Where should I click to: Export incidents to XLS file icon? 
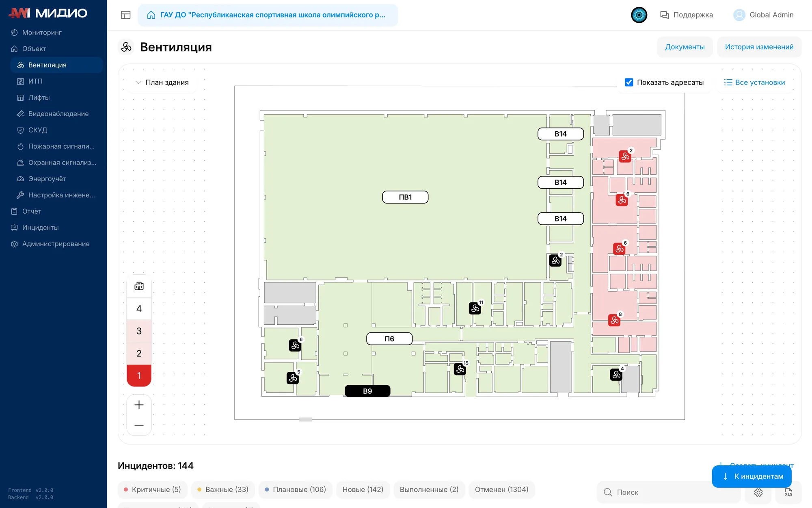click(x=788, y=493)
